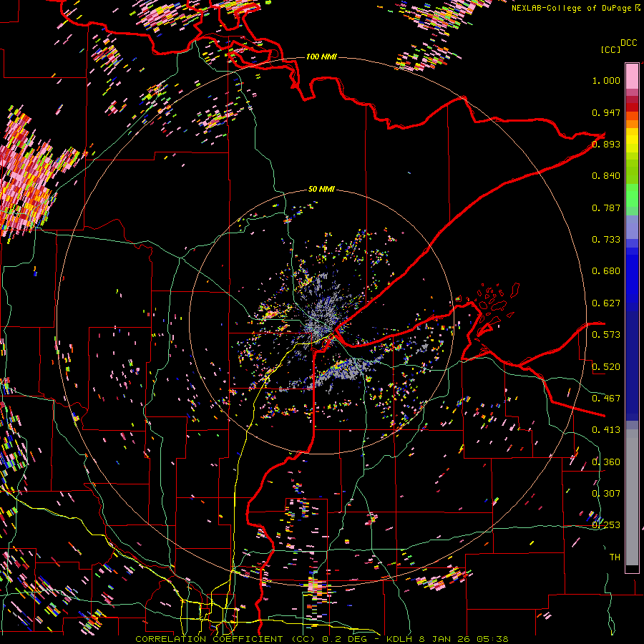Click the DCC product label
644x644 pixels.
[629, 43]
